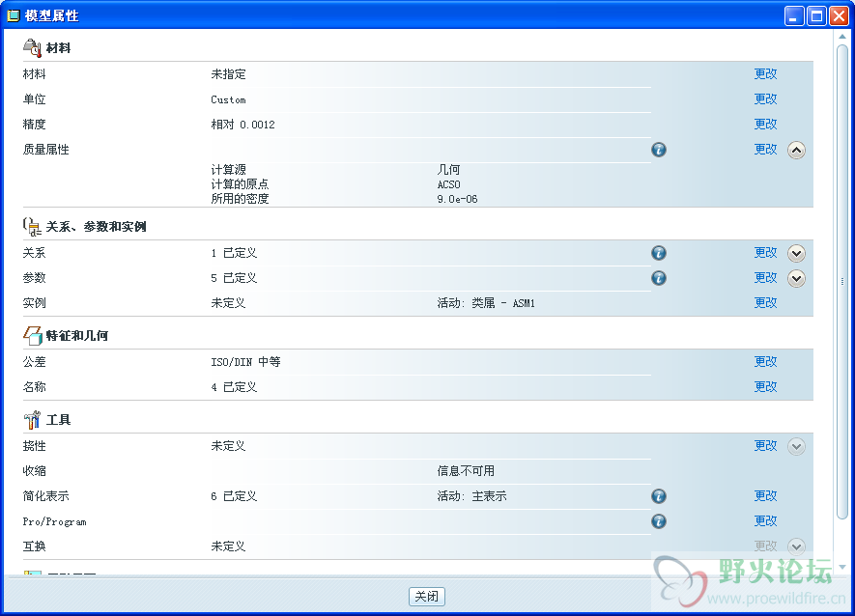Click 更改 link for 简化表示 row
The width and height of the screenshot is (855, 616).
pos(765,495)
